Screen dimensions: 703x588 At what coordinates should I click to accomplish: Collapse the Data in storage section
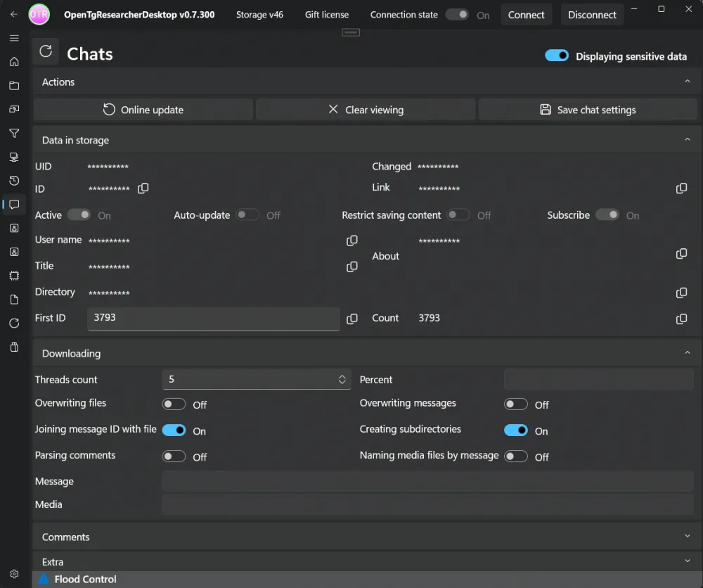click(687, 140)
